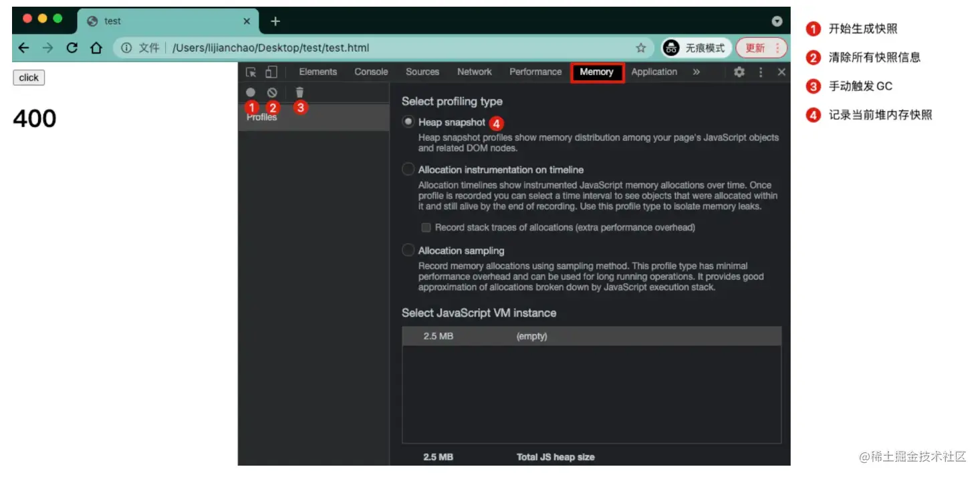Click the macOS red close window button
Screen dimensions: 980x477
click(x=27, y=19)
